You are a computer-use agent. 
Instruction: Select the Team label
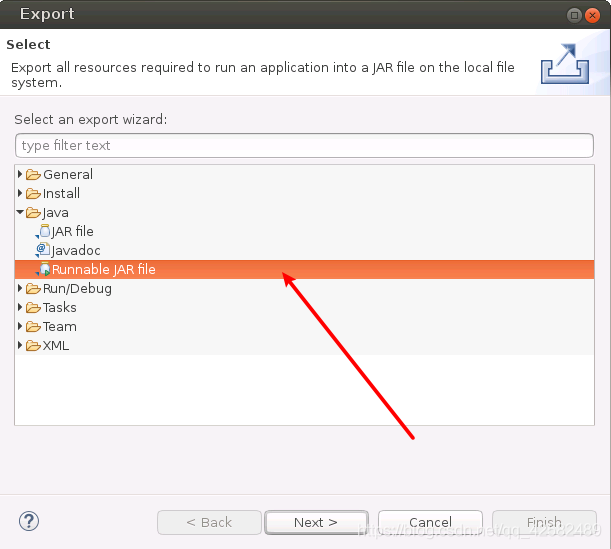pyautogui.click(x=60, y=327)
